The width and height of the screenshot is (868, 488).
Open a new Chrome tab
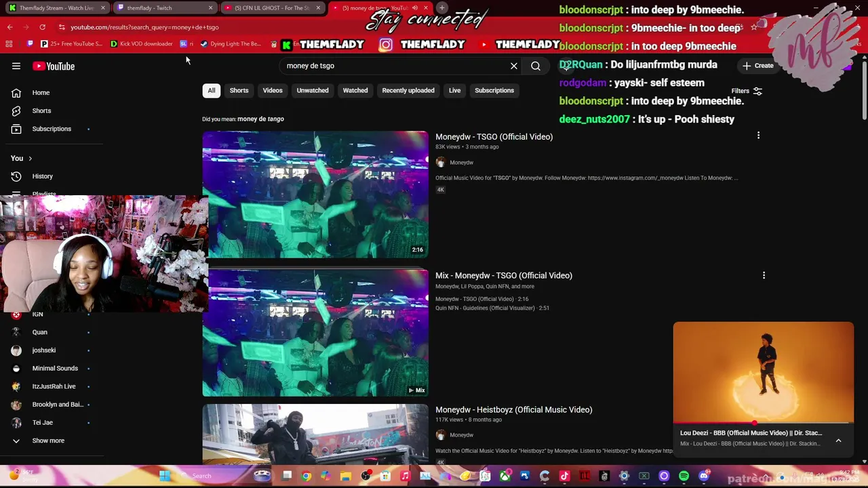[442, 7]
